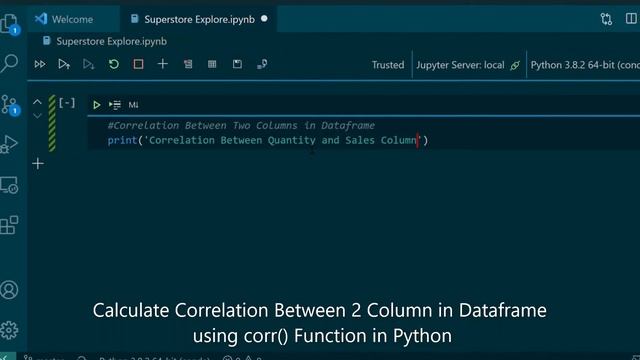Open compare changes icon in title bar
This screenshot has width=640, height=360.
[606, 19]
